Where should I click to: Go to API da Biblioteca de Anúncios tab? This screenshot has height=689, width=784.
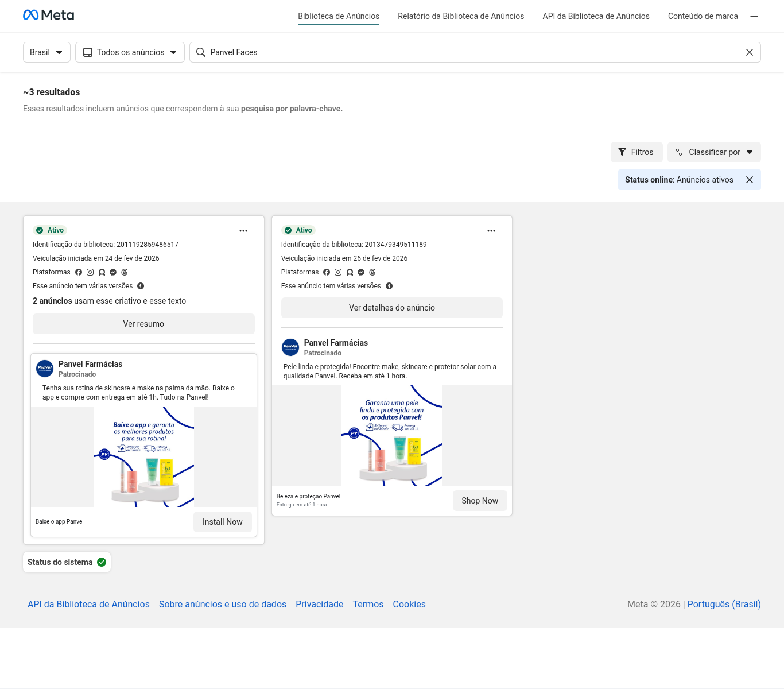596,16
